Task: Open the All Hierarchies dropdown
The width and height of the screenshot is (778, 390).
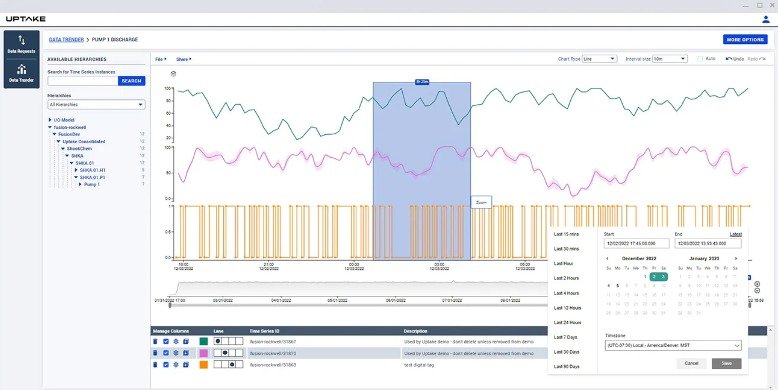Action: pyautogui.click(x=96, y=105)
